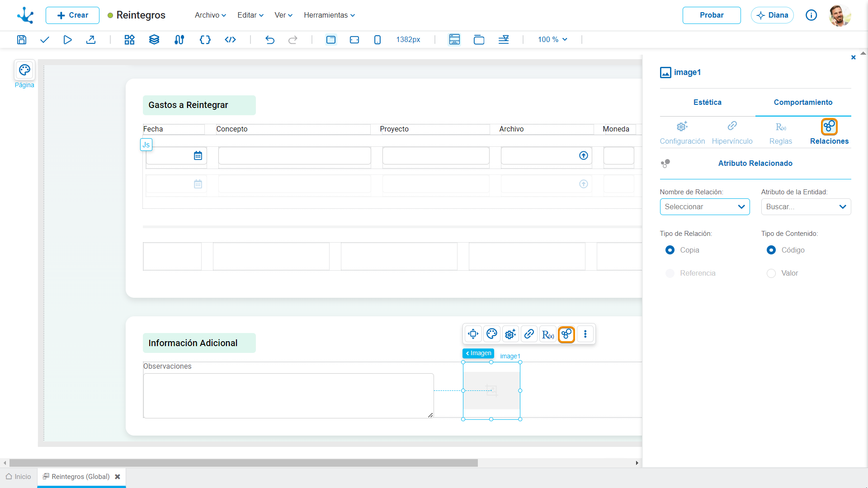Select the Referencia radio button
This screenshot has width=868, height=488.
tap(670, 273)
